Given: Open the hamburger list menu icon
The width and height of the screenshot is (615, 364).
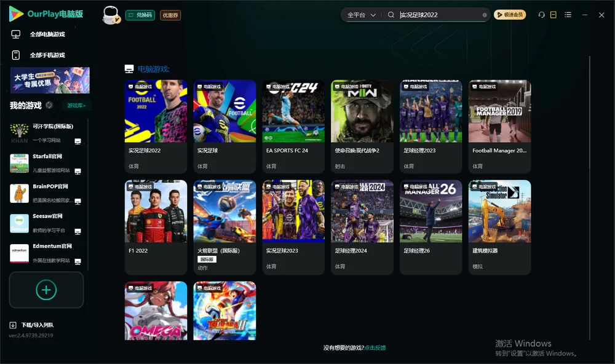Looking at the screenshot, I should pos(568,15).
